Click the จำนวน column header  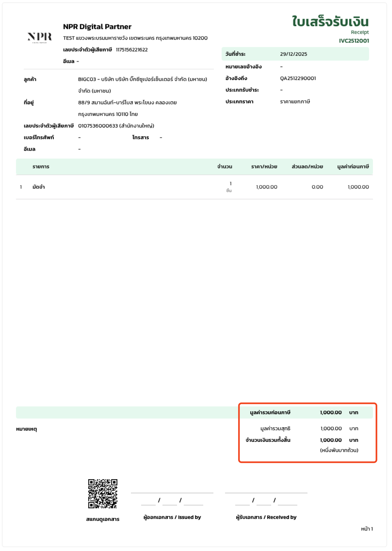[224, 167]
